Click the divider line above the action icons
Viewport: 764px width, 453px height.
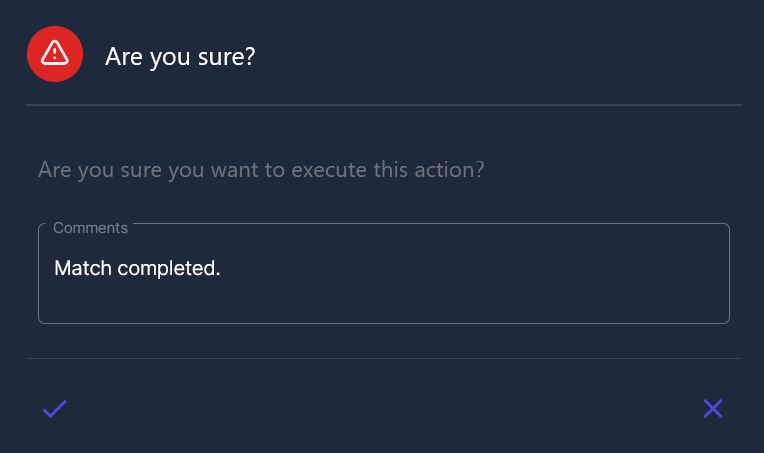[x=384, y=358]
